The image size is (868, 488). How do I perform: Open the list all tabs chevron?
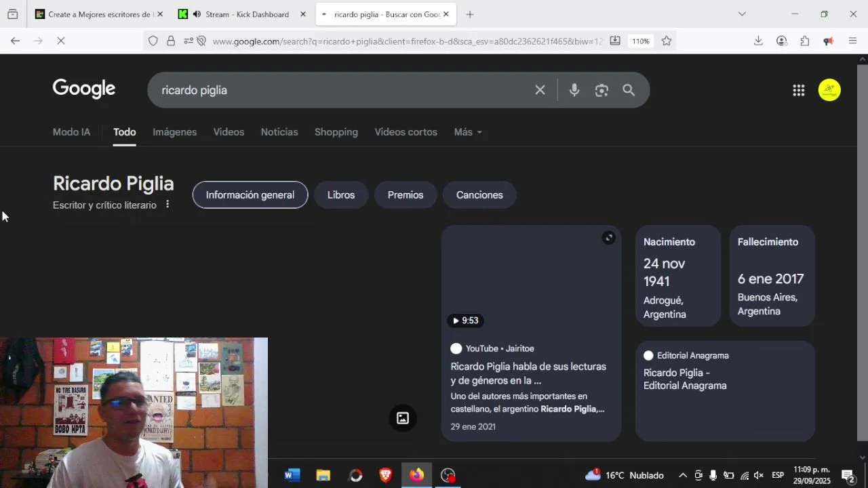pyautogui.click(x=742, y=14)
